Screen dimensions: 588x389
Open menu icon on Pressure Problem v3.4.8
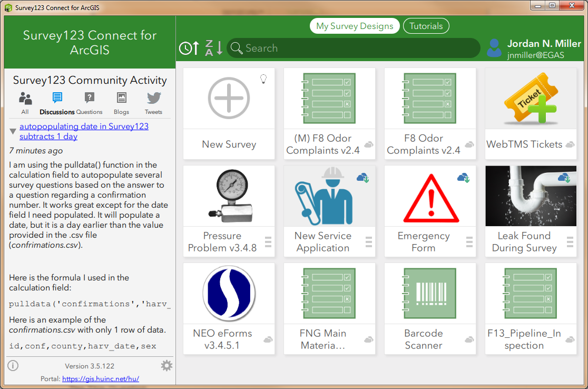[268, 242]
